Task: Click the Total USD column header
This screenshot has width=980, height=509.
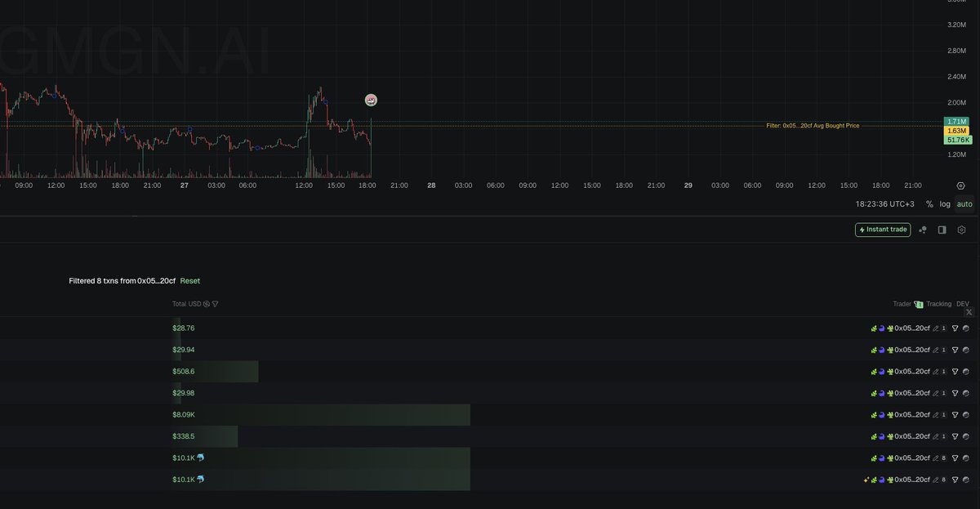Action: [x=186, y=304]
